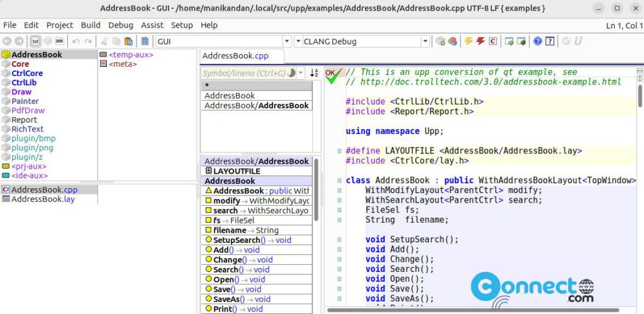Click the Execute icon with green arrow
644x314 pixels.
[509, 41]
